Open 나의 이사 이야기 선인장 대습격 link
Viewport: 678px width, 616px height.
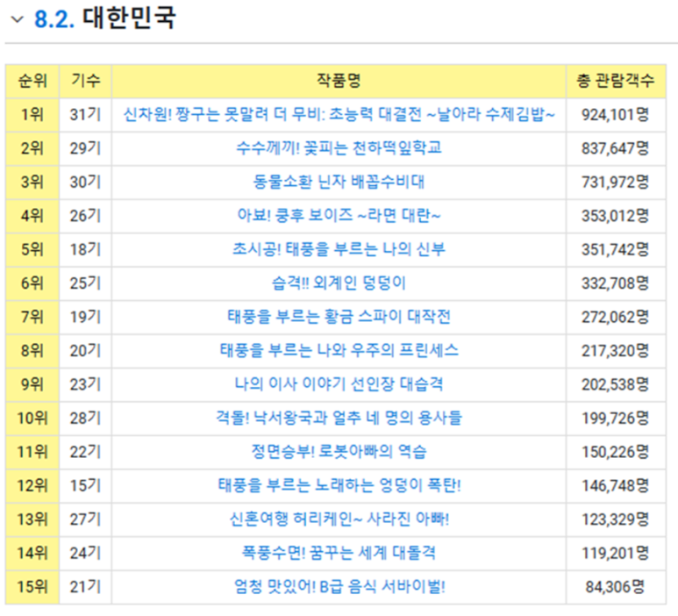pyautogui.click(x=339, y=384)
